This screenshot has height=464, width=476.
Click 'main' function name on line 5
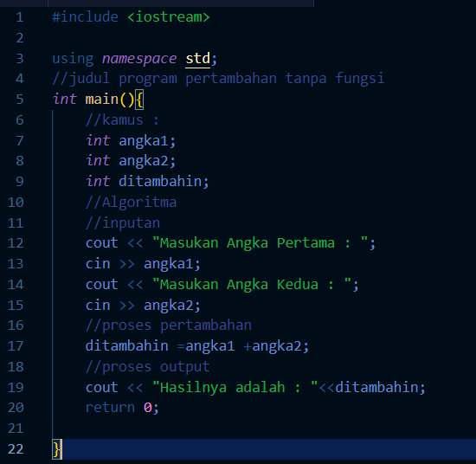[102, 100]
